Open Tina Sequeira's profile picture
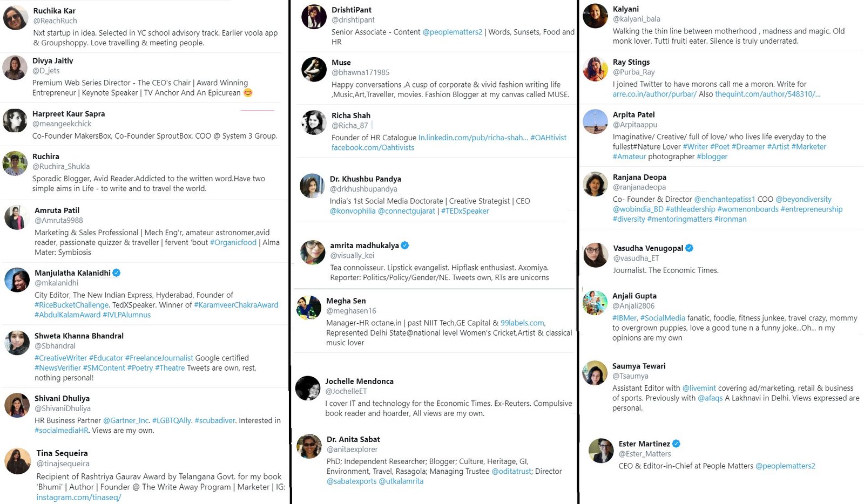Viewport: 864px width, 504px height. click(18, 461)
